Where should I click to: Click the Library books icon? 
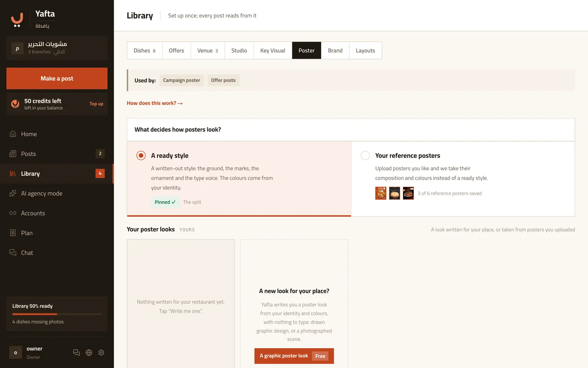[13, 174]
